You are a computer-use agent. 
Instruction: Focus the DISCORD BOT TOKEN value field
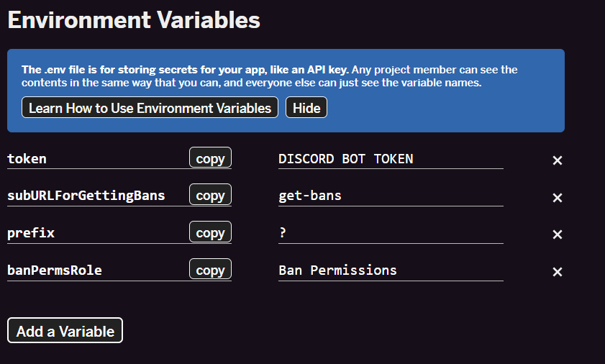tap(391, 159)
